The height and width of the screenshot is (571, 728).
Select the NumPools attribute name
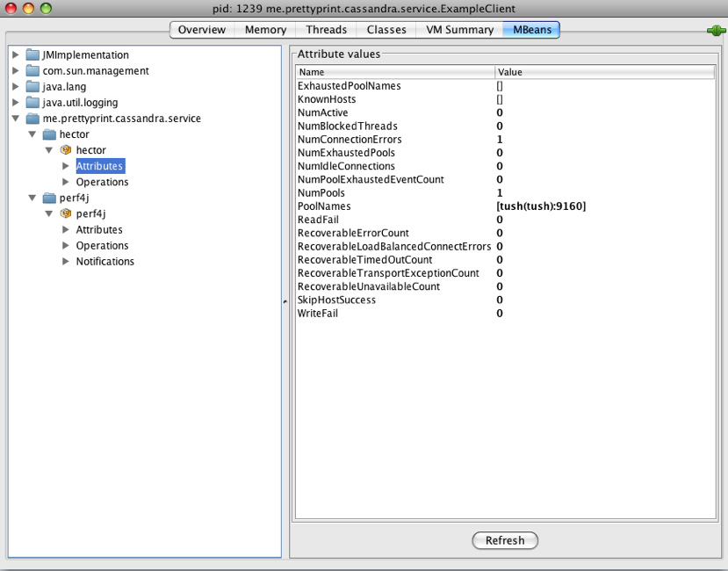(x=321, y=193)
